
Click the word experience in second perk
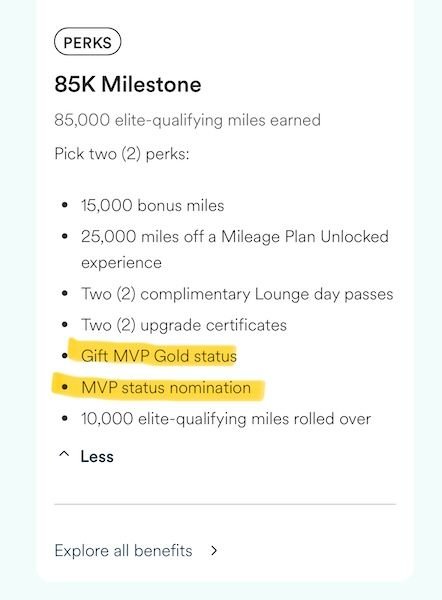[121, 263]
